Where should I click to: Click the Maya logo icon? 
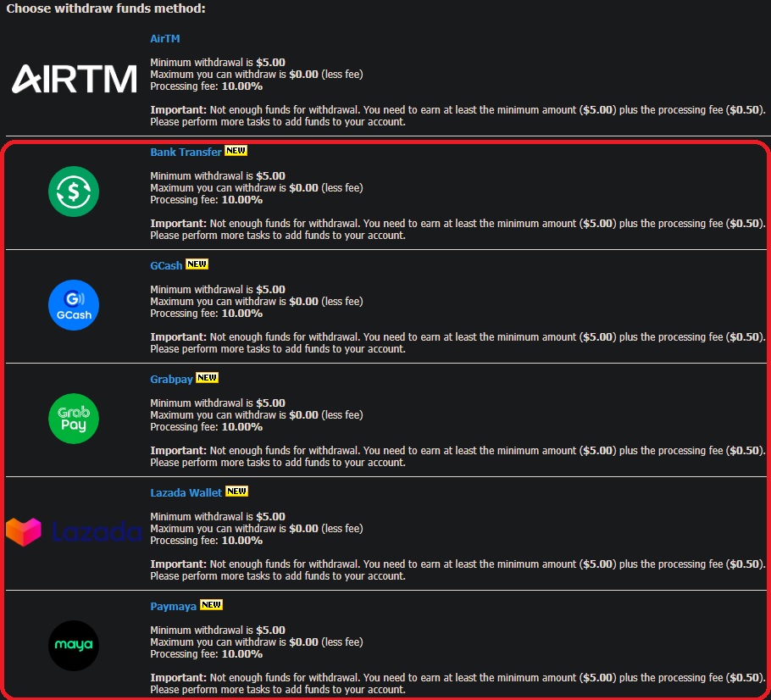click(x=74, y=646)
